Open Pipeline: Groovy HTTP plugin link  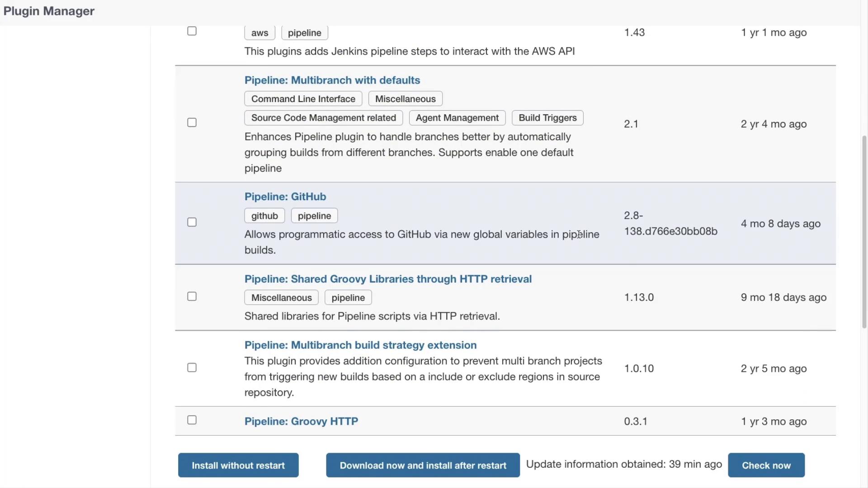301,421
